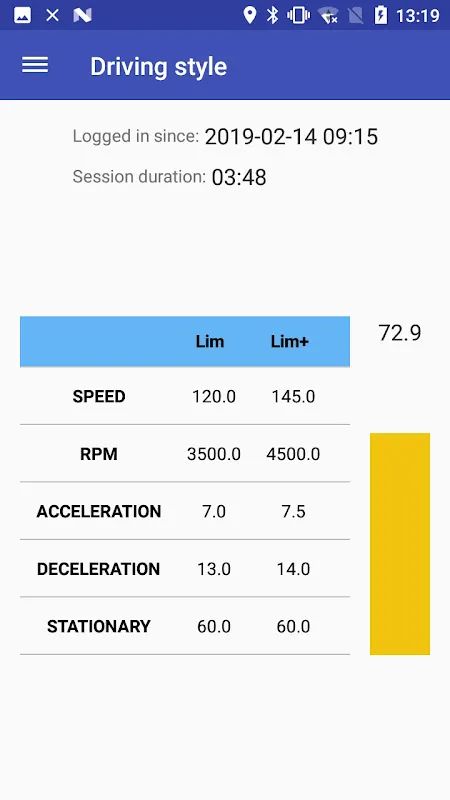Select the ACCELERATION Lim+ value 7.5
The width and height of the screenshot is (450, 800).
click(x=293, y=511)
